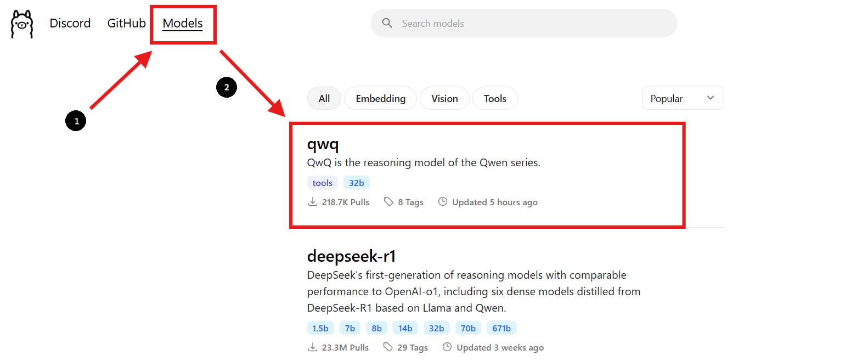Select the 70b size tag for deepseek-r1

point(468,328)
